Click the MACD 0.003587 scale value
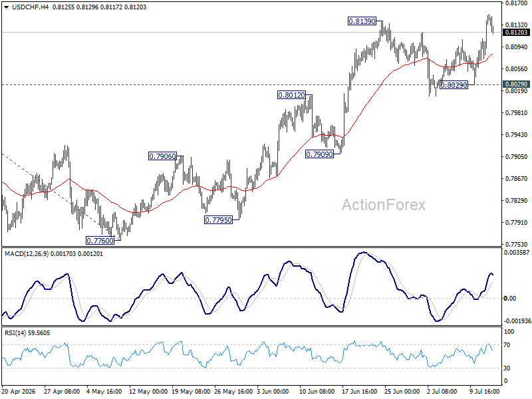This screenshot has height=399, width=532. click(517, 253)
